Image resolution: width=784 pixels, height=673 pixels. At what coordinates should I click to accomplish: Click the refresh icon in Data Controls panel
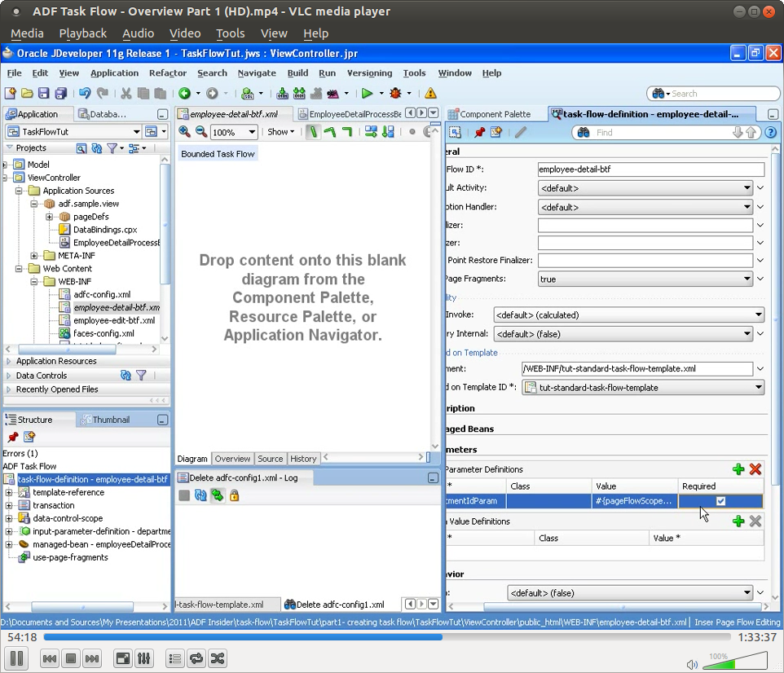(x=127, y=375)
